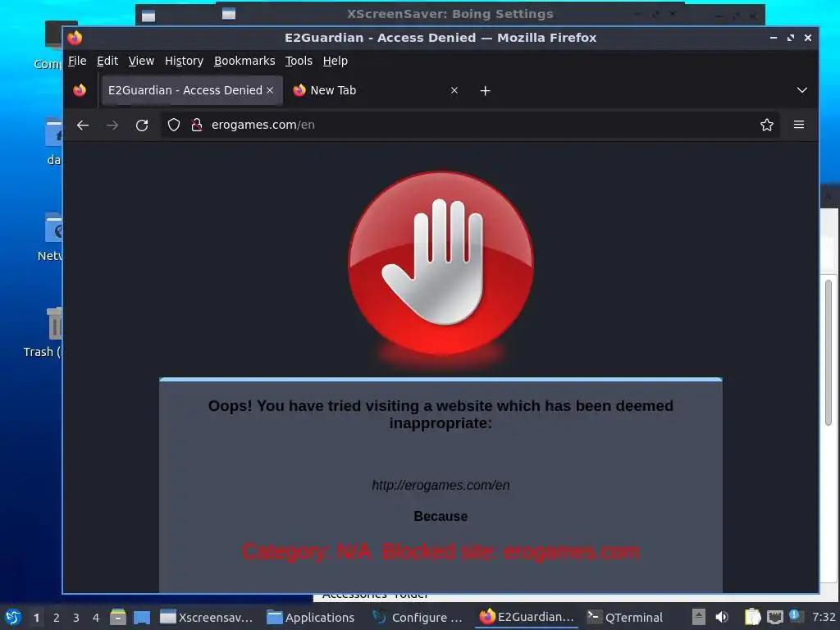Viewport: 840px width, 630px height.
Task: Click the blocked URL http://erogames.com/en text
Action: pyautogui.click(x=441, y=486)
